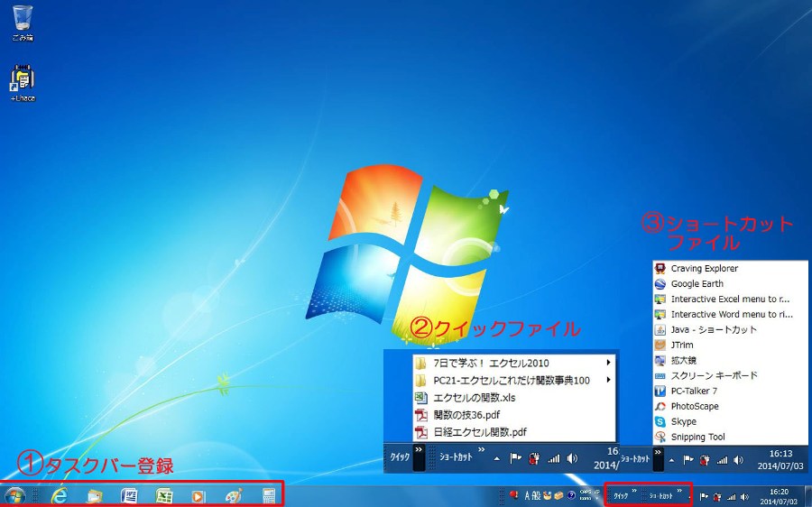The height and width of the screenshot is (507, 812).
Task: Open Windows Media Player from the taskbar
Action: [198, 496]
